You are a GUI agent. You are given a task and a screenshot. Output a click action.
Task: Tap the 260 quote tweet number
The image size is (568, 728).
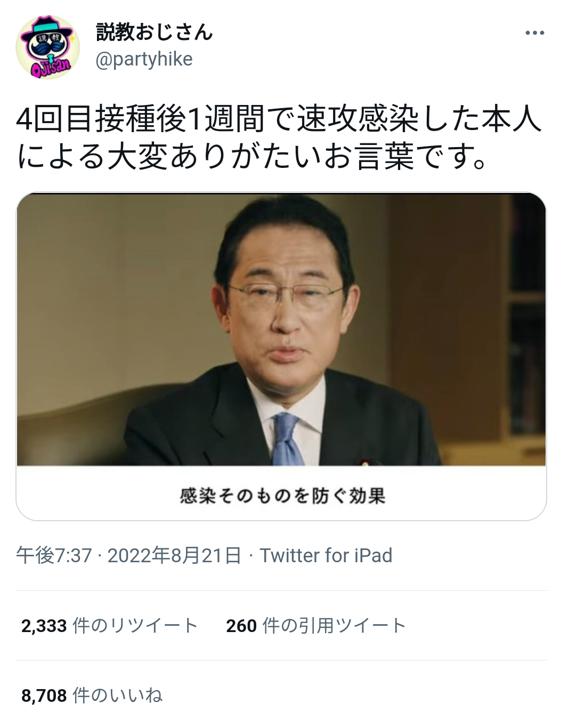pos(241,626)
